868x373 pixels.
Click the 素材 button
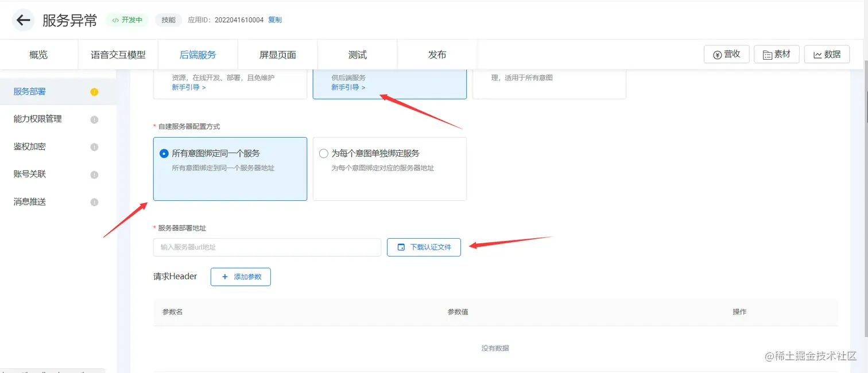[777, 54]
